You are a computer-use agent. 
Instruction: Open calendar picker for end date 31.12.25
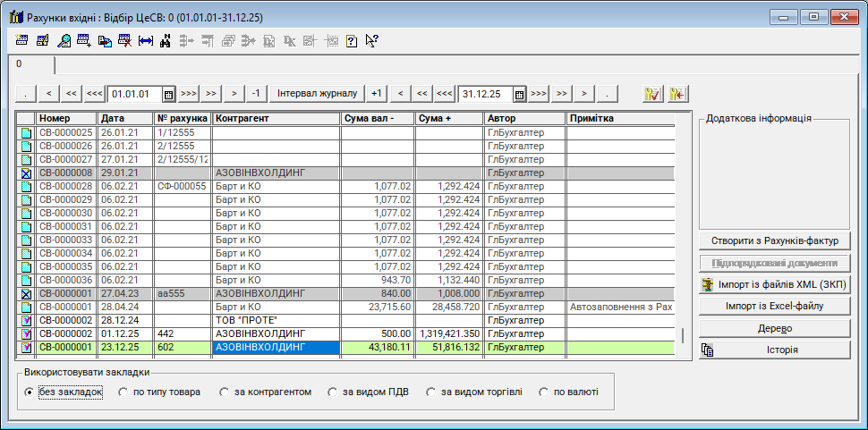click(x=518, y=94)
